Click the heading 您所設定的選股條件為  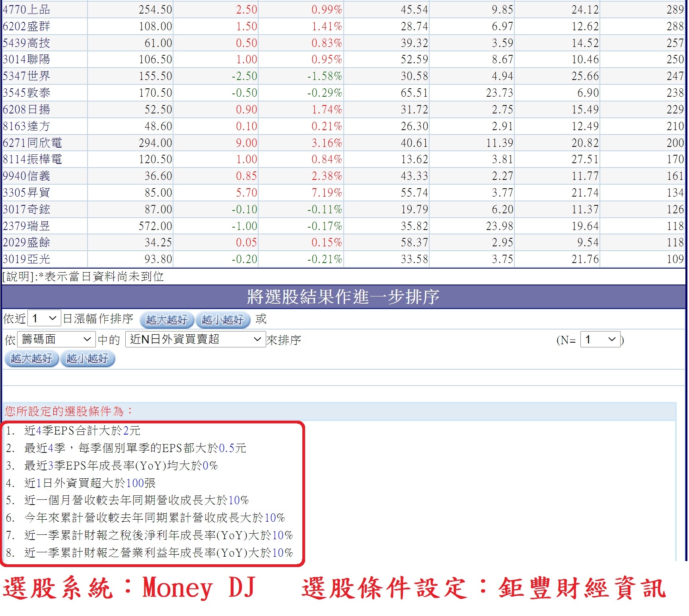tap(68, 411)
